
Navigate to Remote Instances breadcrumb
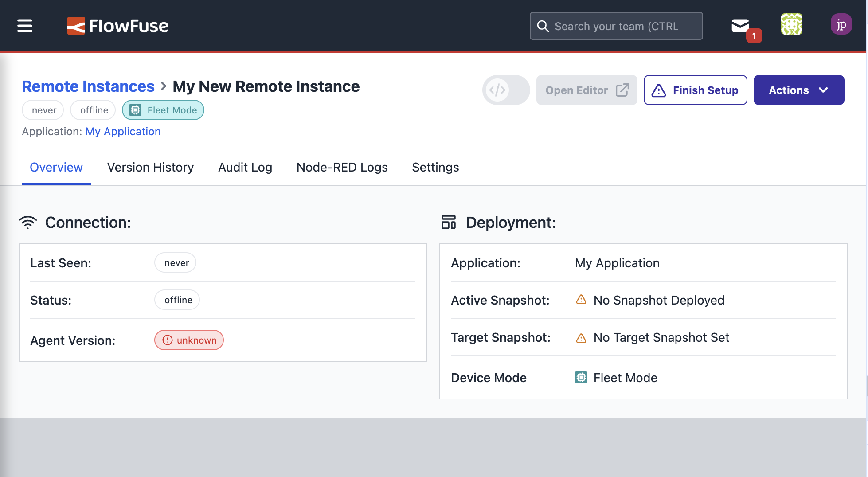[x=88, y=86]
